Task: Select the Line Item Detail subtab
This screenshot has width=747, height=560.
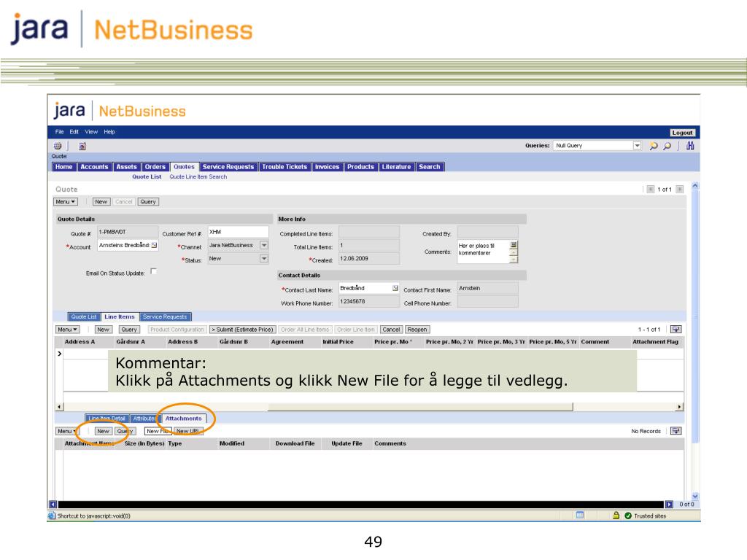Action: pyautogui.click(x=107, y=419)
